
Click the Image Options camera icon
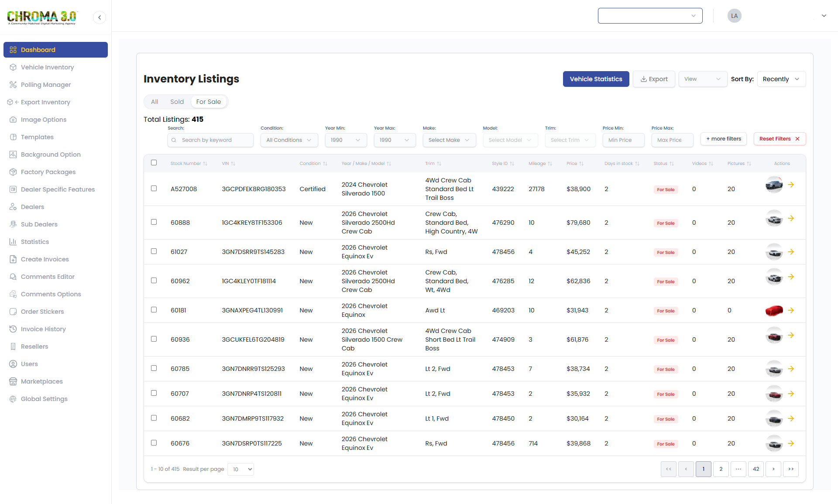pyautogui.click(x=13, y=120)
